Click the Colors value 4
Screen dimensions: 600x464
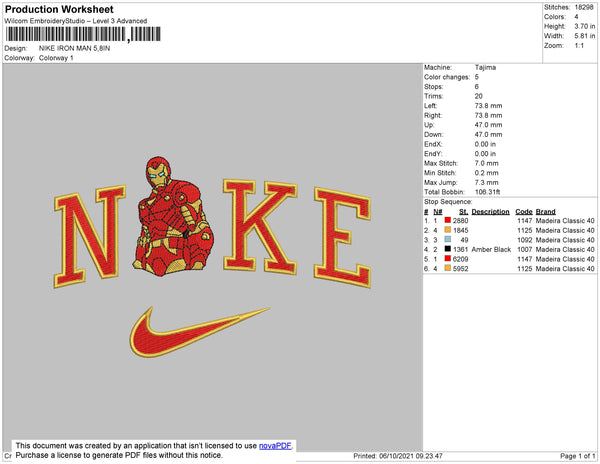[576, 17]
